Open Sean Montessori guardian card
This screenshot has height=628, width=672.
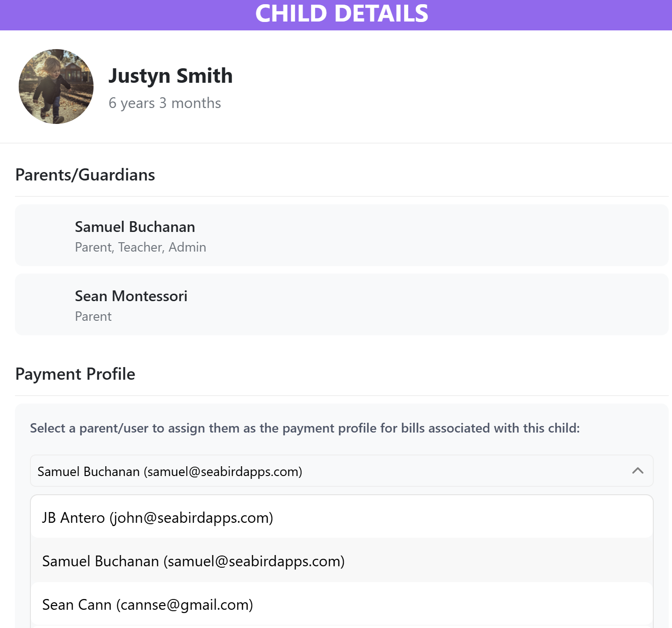point(341,304)
